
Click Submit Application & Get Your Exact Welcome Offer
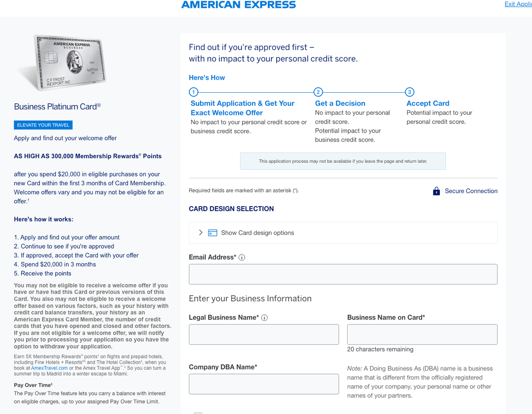[242, 108]
